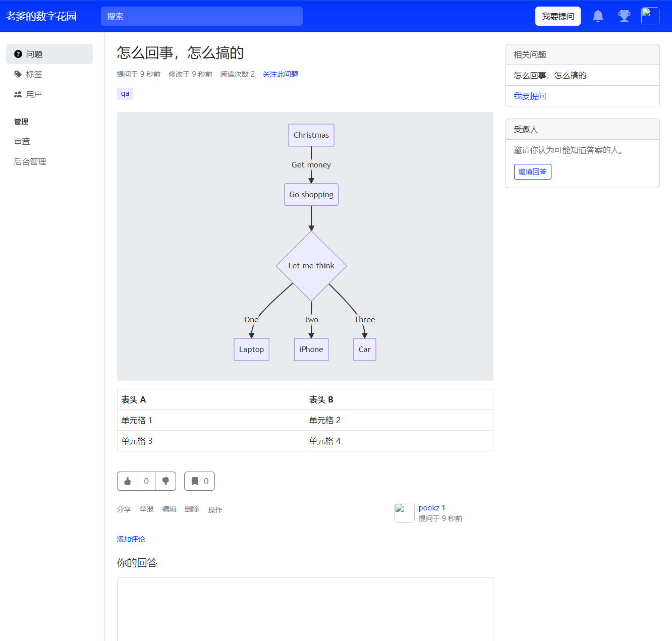This screenshot has width=672, height=641.
Task: Open the trophy achievements icon
Action: click(x=624, y=16)
